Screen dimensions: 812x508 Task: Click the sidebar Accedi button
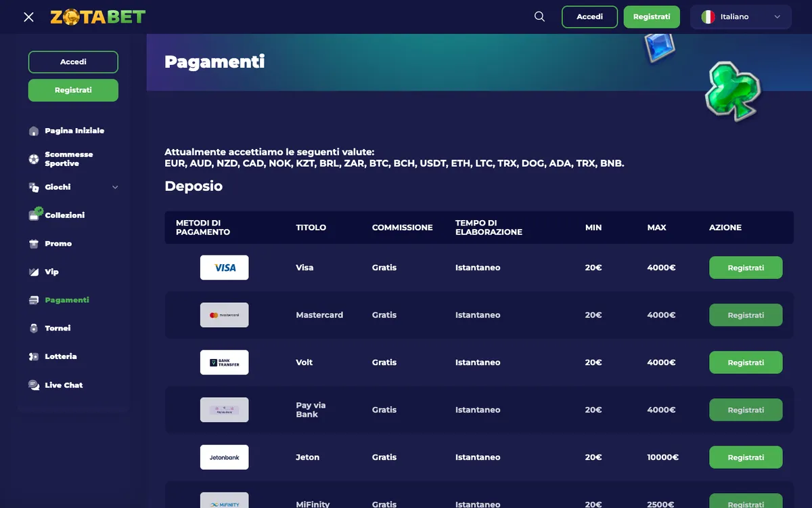(x=73, y=62)
